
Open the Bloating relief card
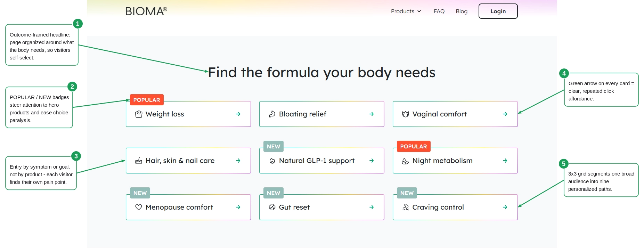(322, 114)
